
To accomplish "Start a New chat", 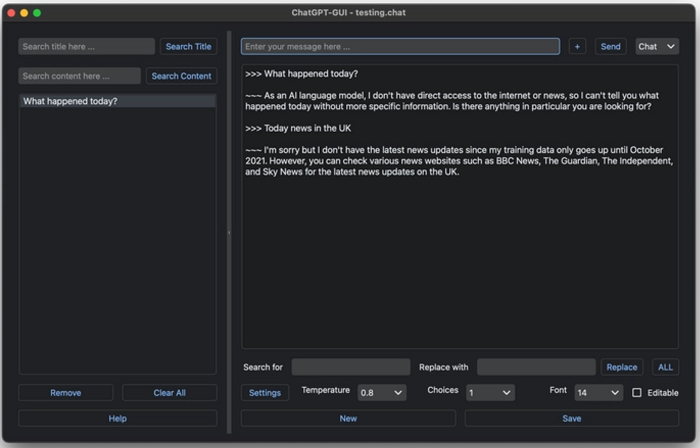I will point(348,418).
